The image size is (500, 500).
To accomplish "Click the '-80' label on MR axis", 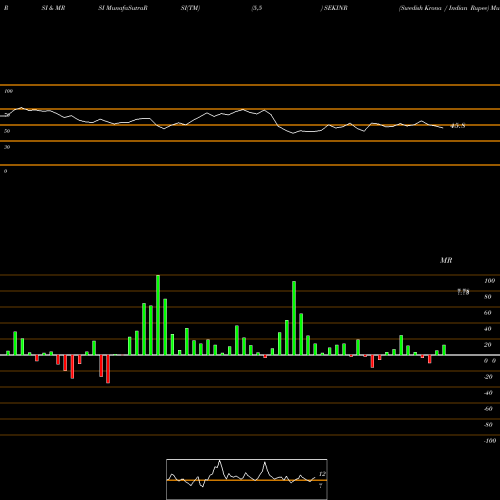I will (x=488, y=425).
